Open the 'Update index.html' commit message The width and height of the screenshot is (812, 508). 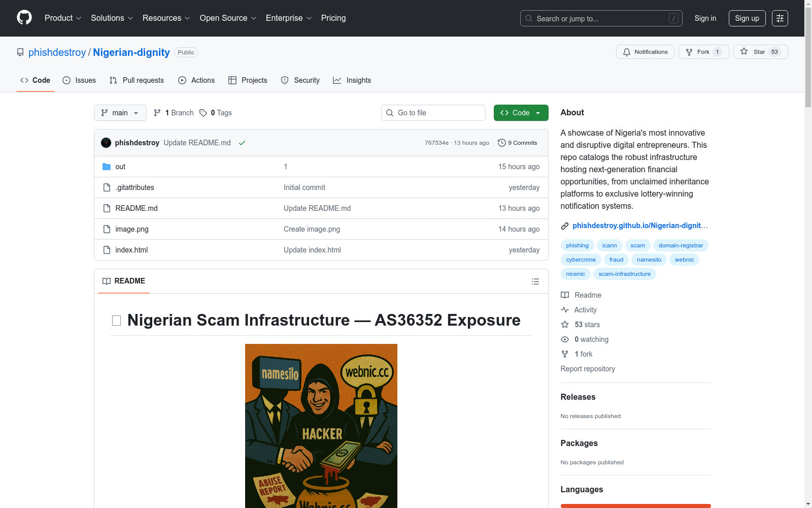312,250
